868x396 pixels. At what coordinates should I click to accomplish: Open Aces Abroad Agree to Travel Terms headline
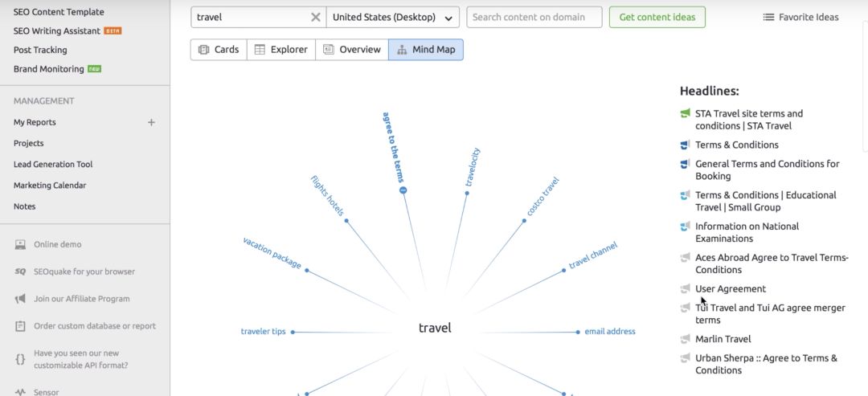tap(772, 263)
